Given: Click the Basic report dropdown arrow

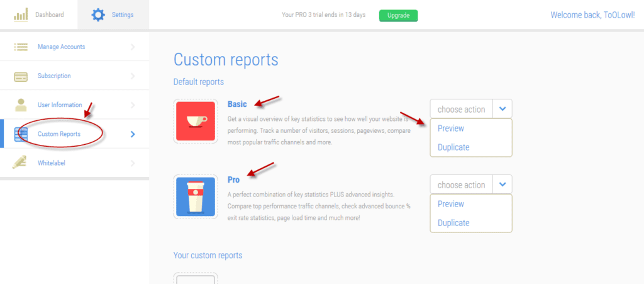Looking at the screenshot, I should pos(502,109).
